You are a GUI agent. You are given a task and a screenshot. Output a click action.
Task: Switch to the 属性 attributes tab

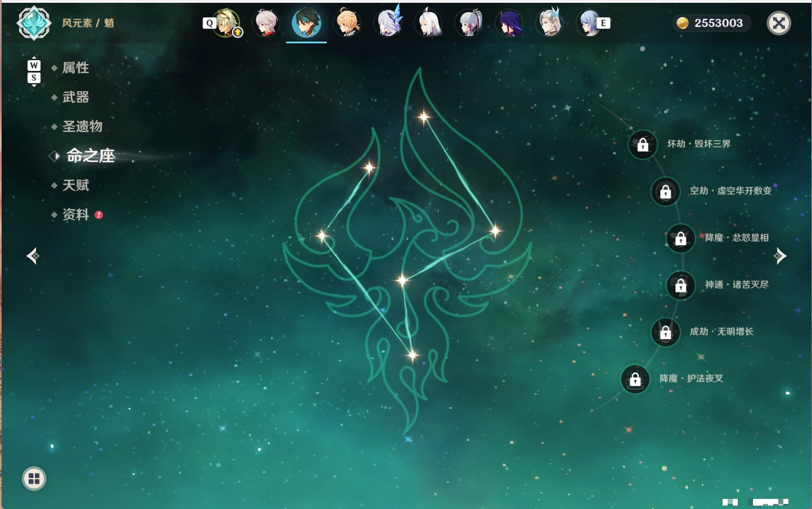pos(75,68)
